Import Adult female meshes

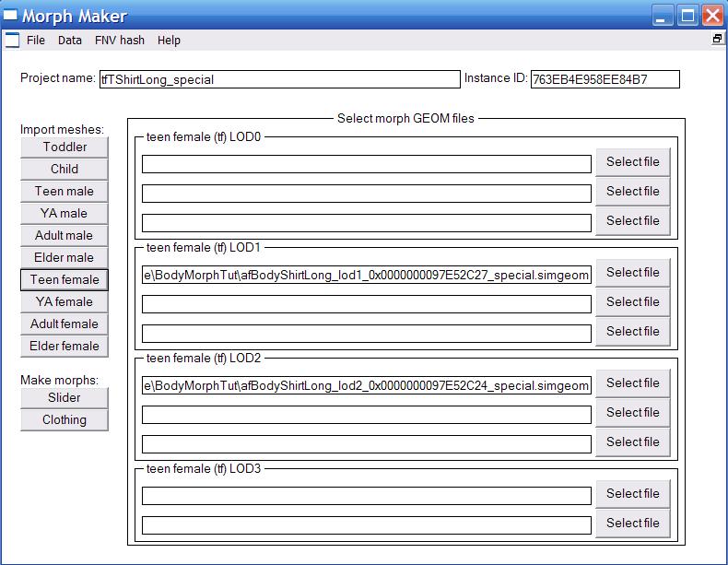click(x=65, y=324)
